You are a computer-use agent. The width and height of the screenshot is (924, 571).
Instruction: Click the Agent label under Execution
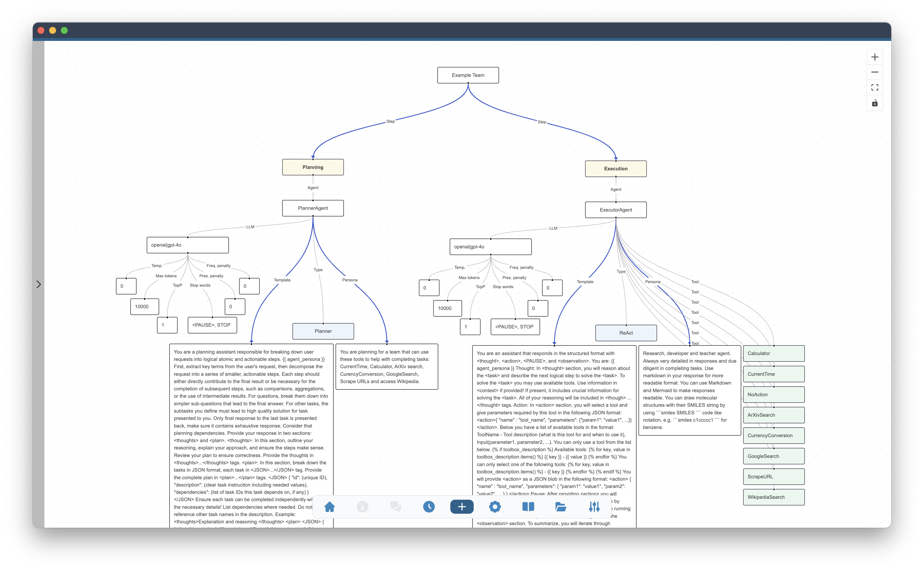click(x=615, y=190)
